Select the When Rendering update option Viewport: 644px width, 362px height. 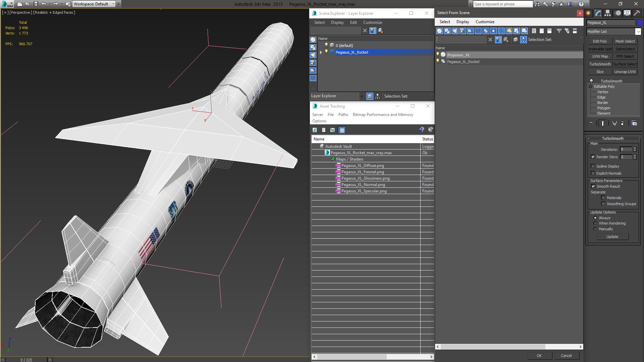point(595,223)
